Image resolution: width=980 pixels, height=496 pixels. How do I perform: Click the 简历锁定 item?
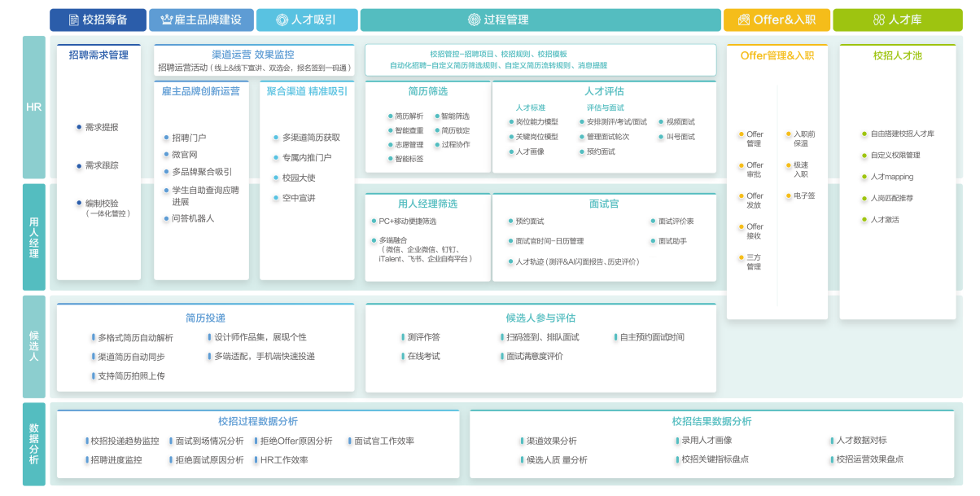[x=456, y=130]
